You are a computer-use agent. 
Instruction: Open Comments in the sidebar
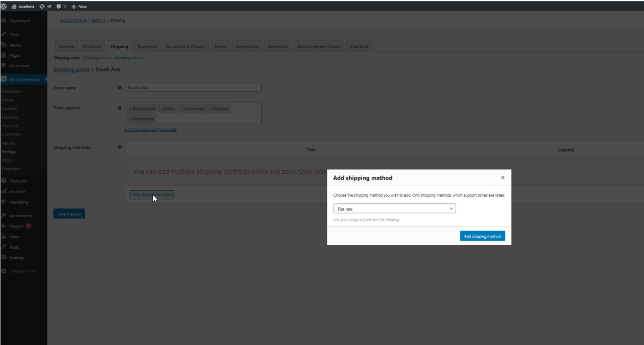click(x=19, y=66)
